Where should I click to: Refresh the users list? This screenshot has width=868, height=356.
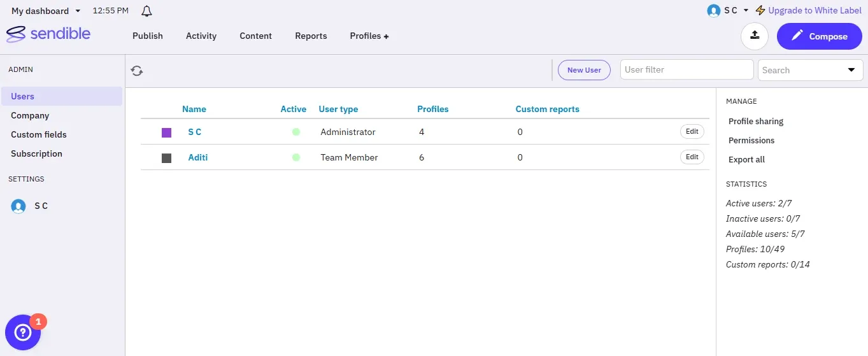pyautogui.click(x=137, y=71)
